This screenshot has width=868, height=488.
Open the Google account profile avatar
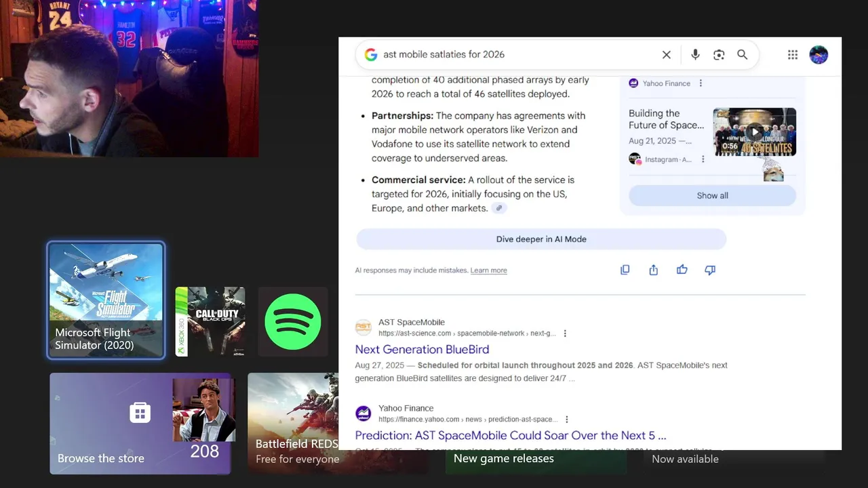coord(818,55)
